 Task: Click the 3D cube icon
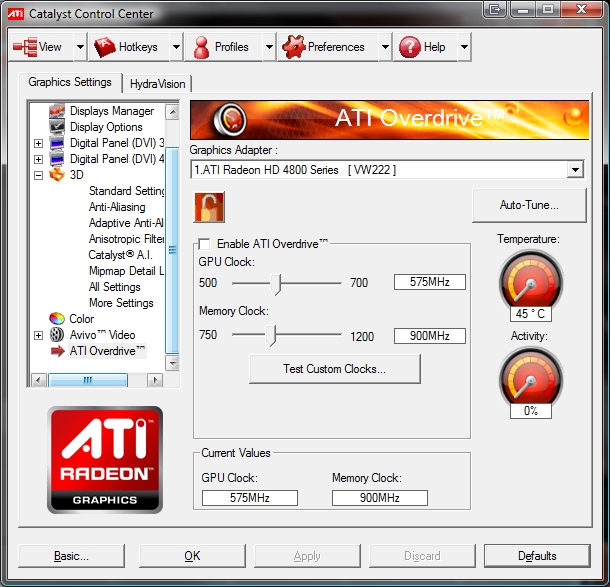(x=57, y=175)
